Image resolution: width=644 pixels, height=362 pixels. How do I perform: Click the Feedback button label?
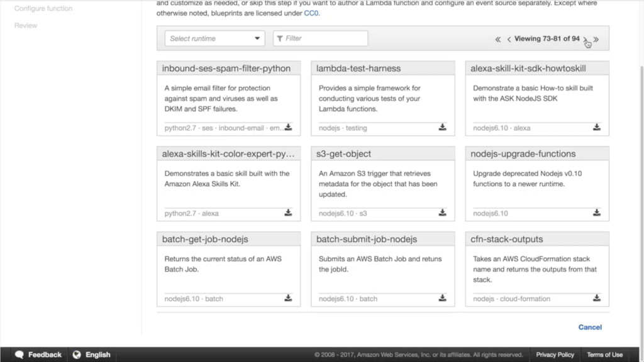tap(45, 354)
